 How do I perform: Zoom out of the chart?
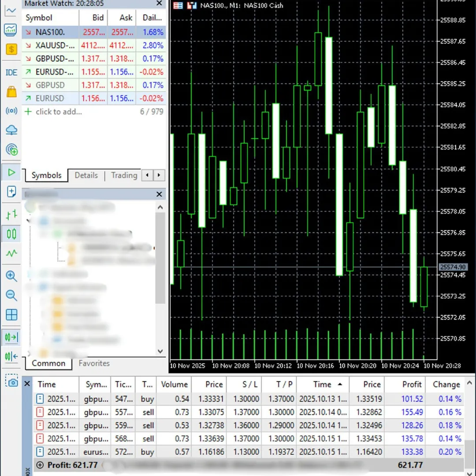(x=11, y=295)
